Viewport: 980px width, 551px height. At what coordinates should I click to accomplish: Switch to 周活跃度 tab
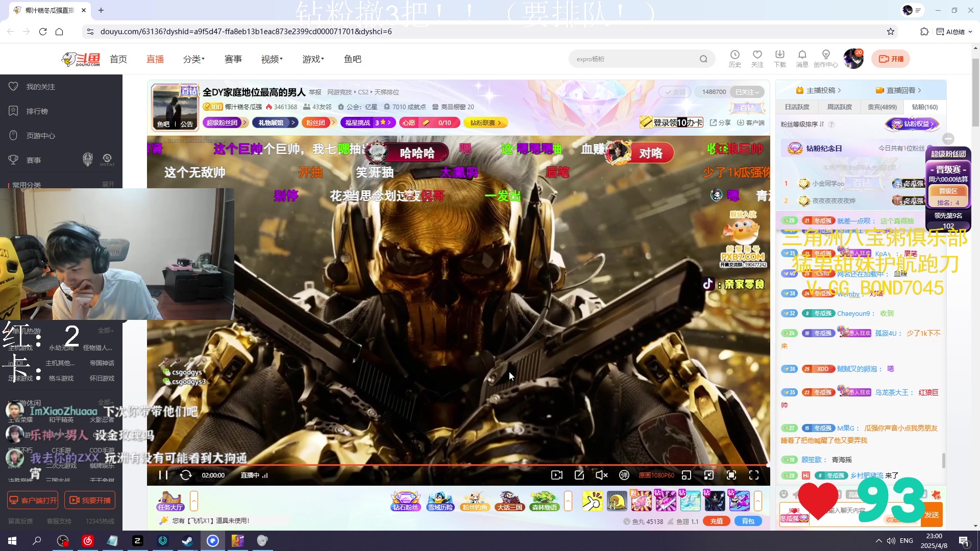coord(839,107)
